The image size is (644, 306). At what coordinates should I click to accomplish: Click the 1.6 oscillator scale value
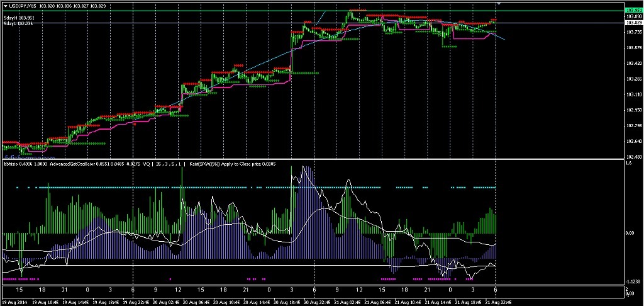click(x=629, y=164)
